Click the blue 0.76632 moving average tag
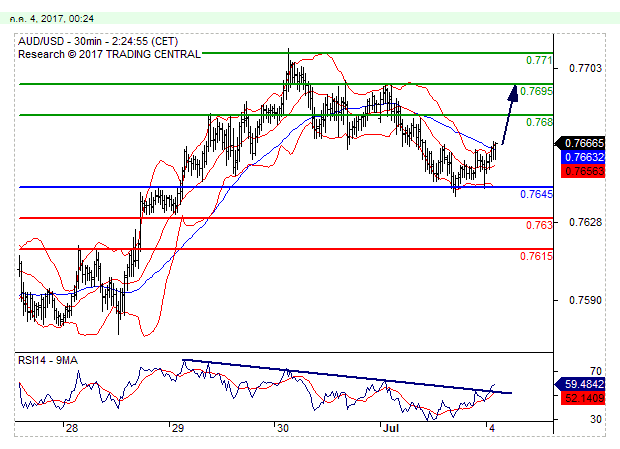 [583, 157]
